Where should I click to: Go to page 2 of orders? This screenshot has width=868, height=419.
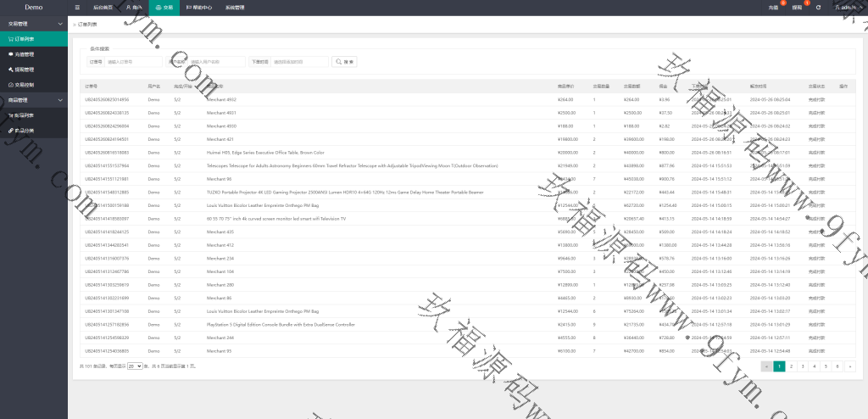pyautogui.click(x=790, y=366)
